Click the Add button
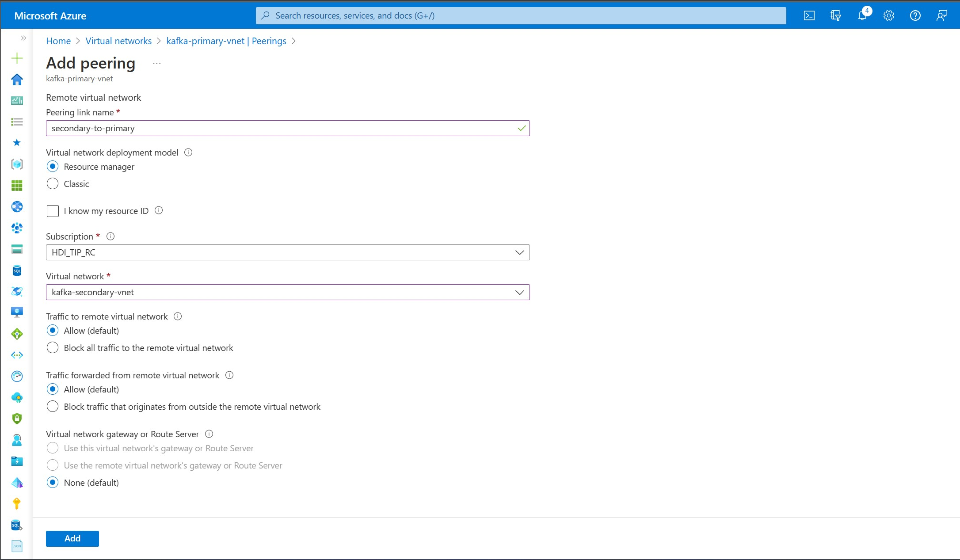The width and height of the screenshot is (960, 560). tap(72, 538)
